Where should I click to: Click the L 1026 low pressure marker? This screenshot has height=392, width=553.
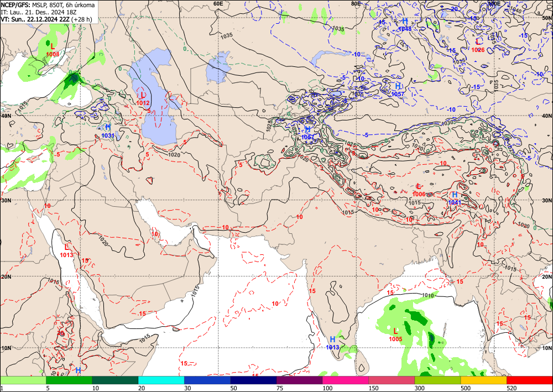(x=478, y=46)
